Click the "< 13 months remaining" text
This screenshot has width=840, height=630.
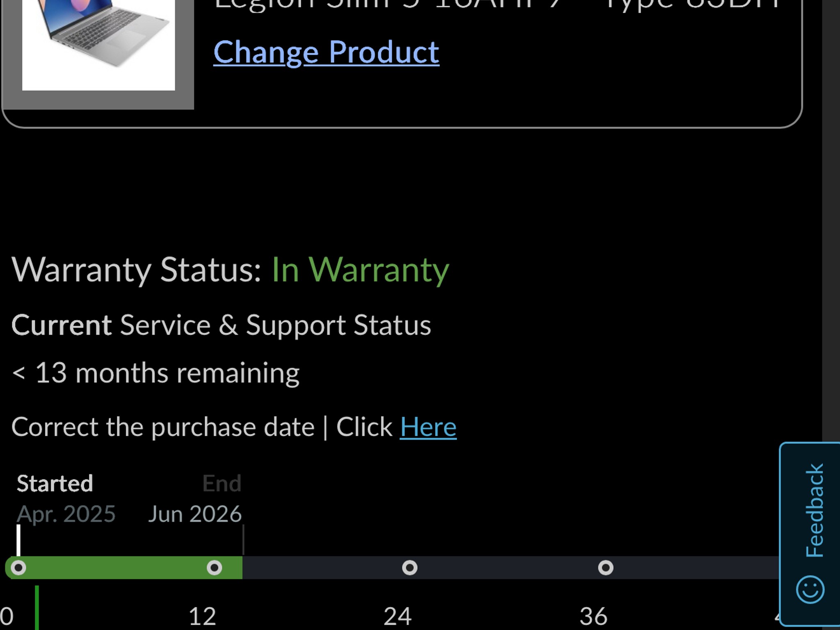[x=156, y=373]
